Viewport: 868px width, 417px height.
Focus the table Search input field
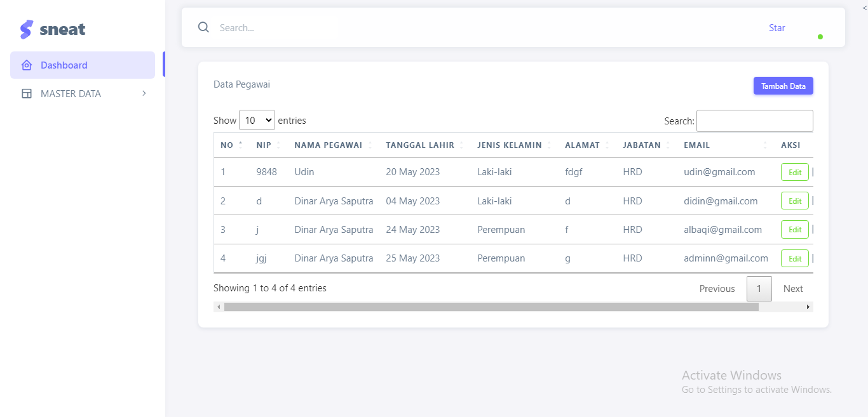[x=754, y=121]
